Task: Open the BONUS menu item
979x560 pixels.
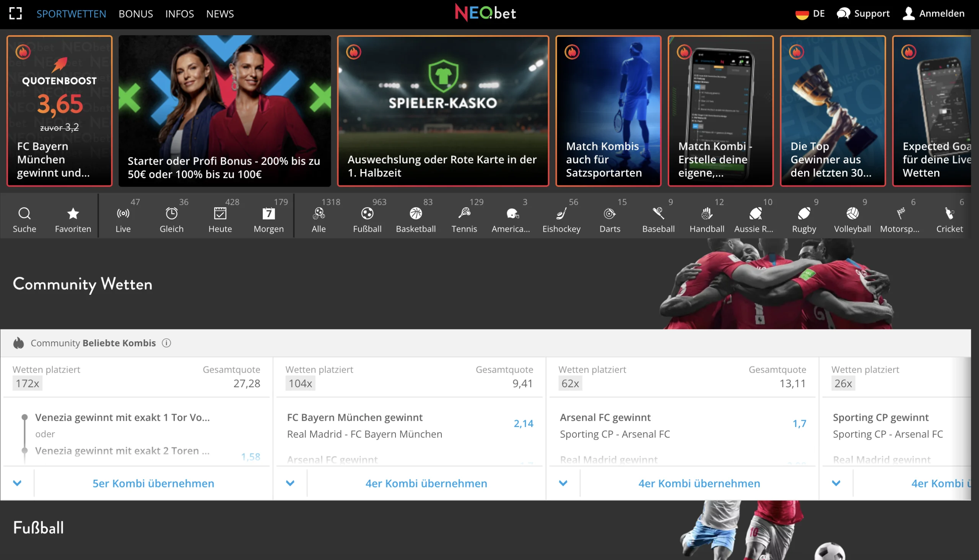Action: (135, 14)
